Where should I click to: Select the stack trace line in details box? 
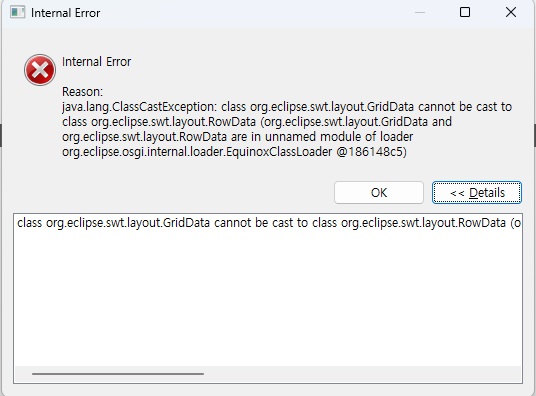[x=269, y=223]
